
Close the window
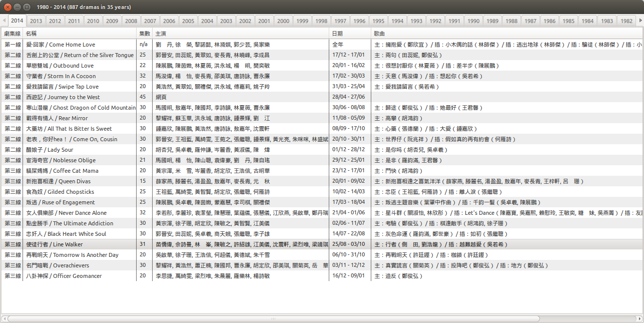(7, 7)
